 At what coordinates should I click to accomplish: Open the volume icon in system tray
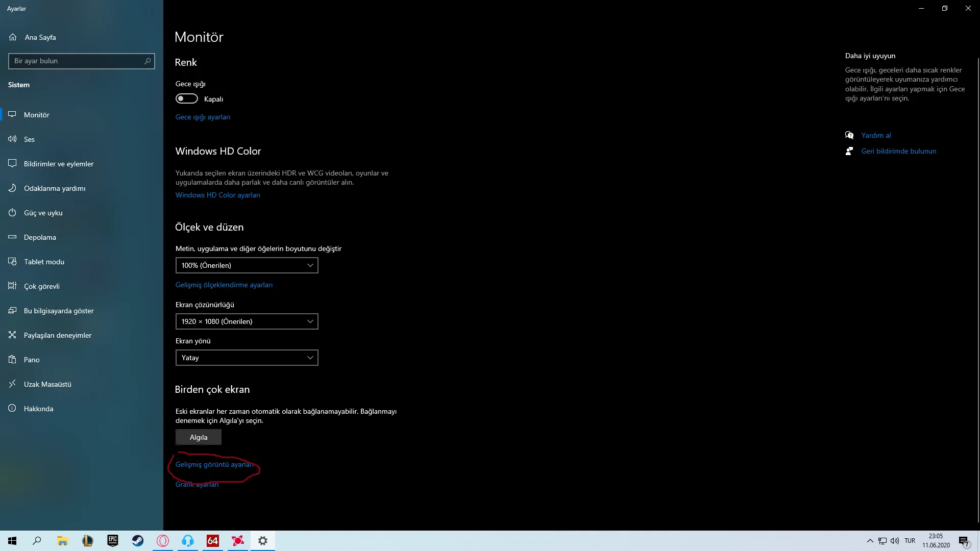895,540
